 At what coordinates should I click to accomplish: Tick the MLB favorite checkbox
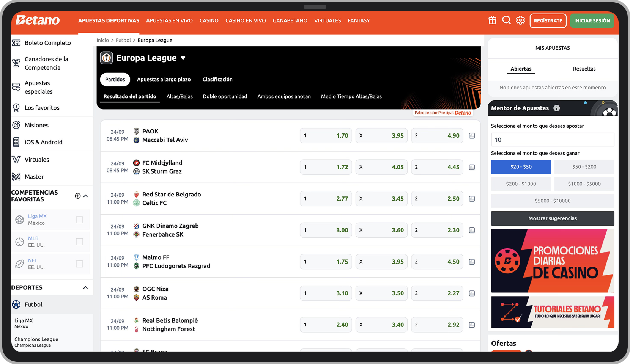(x=79, y=242)
